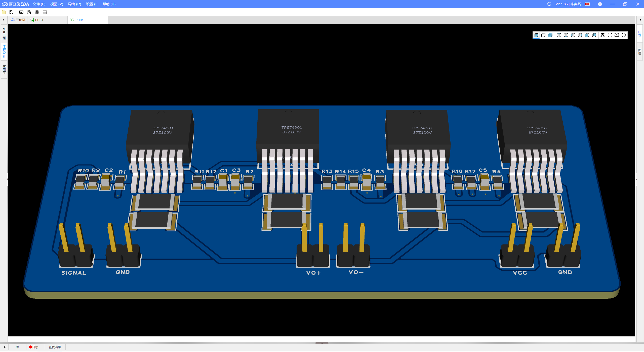Image resolution: width=644 pixels, height=352 pixels.
Task: Open the 导出 (R) menu
Action: [74, 4]
